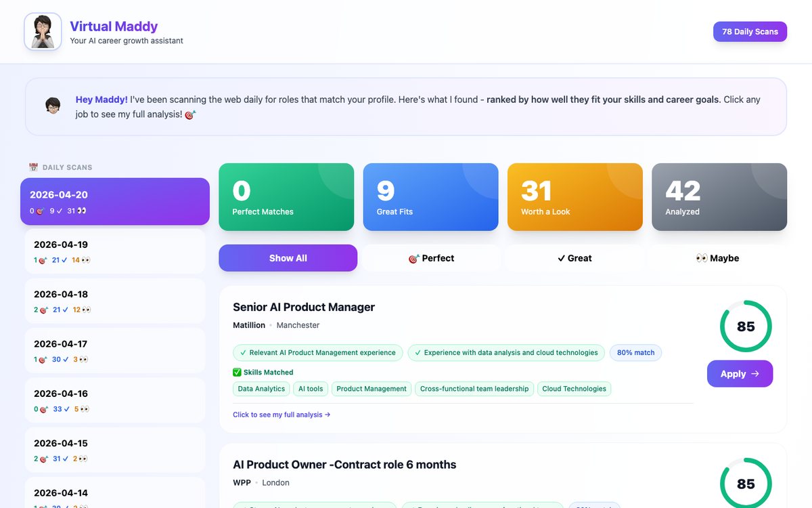
Task: Select the 2026-04-18 daily scan
Action: pos(115,301)
